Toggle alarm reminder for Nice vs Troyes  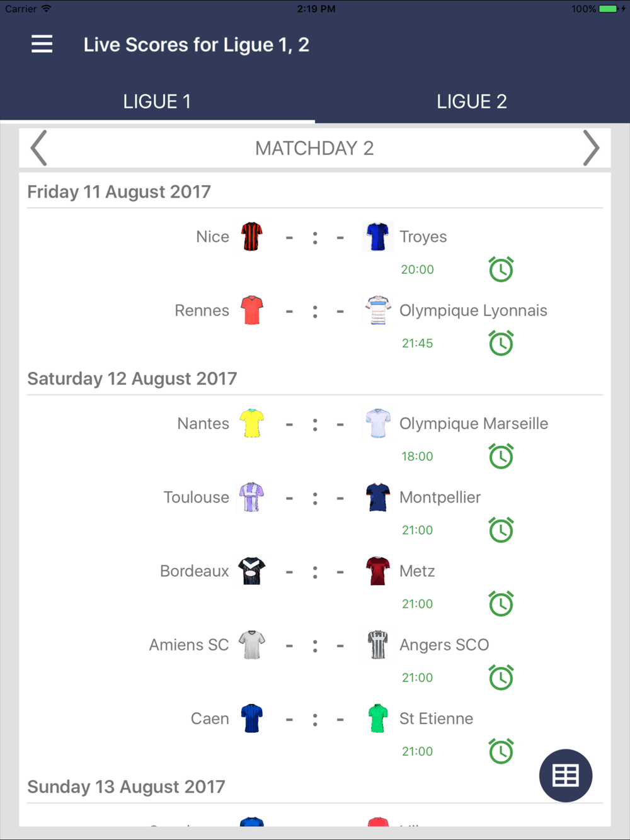click(x=501, y=270)
